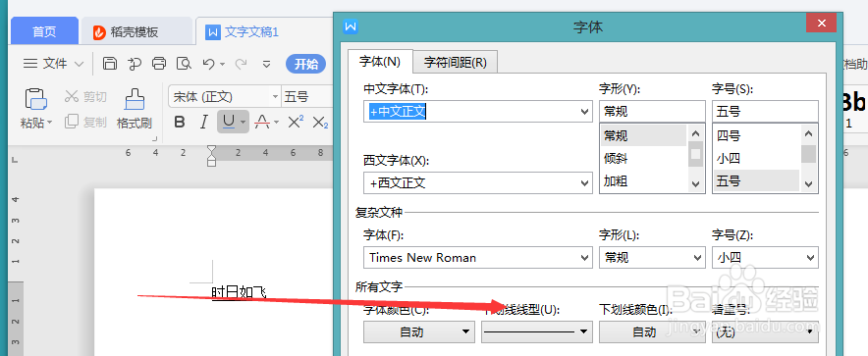
Task: Toggle Italic formatting button I
Action: click(x=203, y=123)
